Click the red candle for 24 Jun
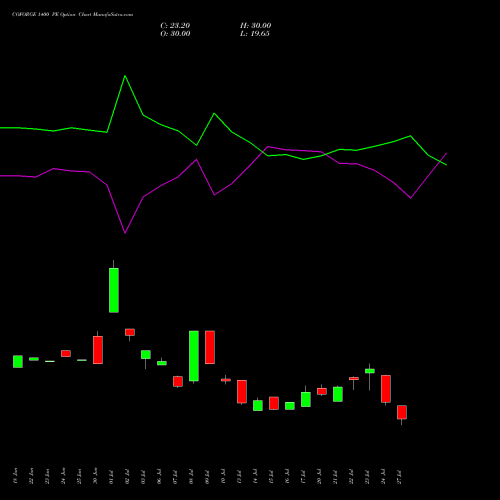This screenshot has width=500, height=500. click(x=66, y=353)
